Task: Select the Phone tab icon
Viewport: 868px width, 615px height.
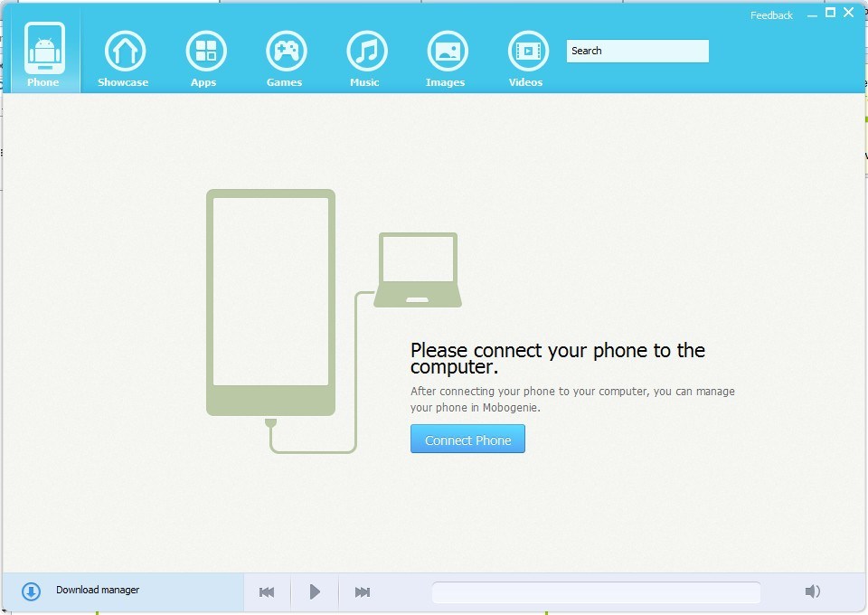Action: pyautogui.click(x=43, y=50)
